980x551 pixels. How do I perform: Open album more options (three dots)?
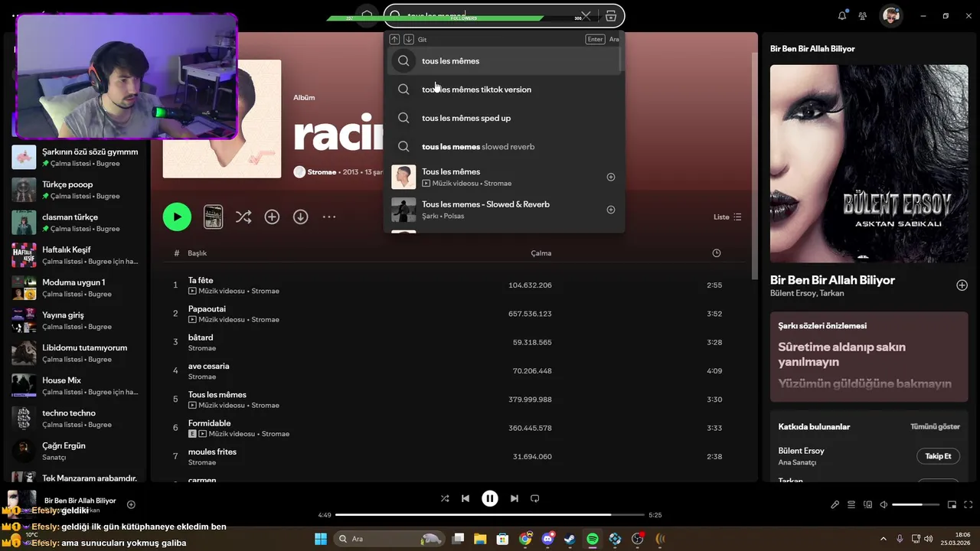[x=329, y=217]
